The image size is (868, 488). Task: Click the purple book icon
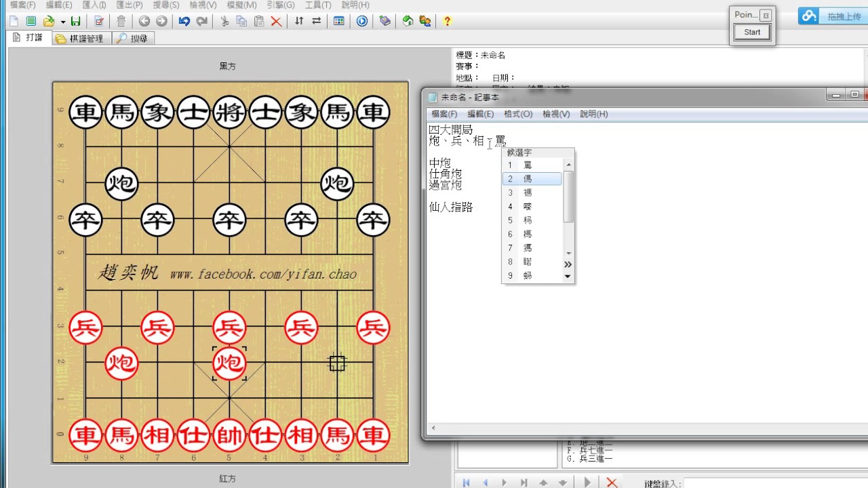click(x=385, y=21)
